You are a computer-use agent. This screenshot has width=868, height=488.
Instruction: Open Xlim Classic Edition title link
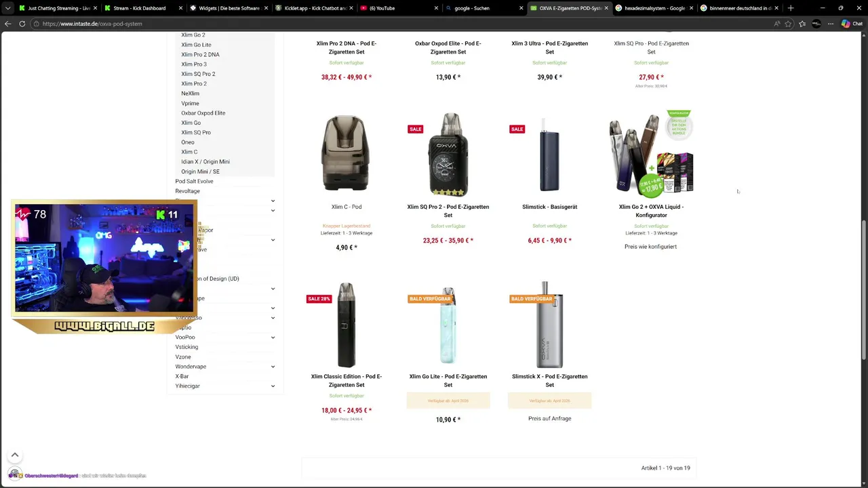click(x=347, y=380)
